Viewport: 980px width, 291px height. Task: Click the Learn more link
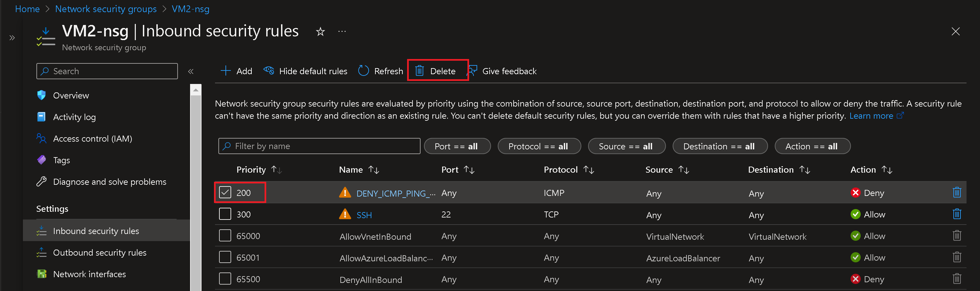click(x=876, y=116)
